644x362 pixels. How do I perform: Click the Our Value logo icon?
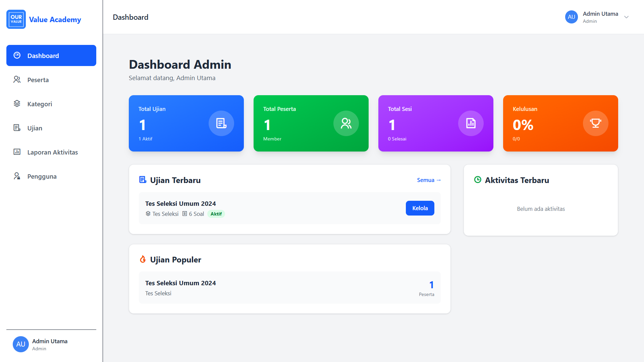click(x=16, y=19)
